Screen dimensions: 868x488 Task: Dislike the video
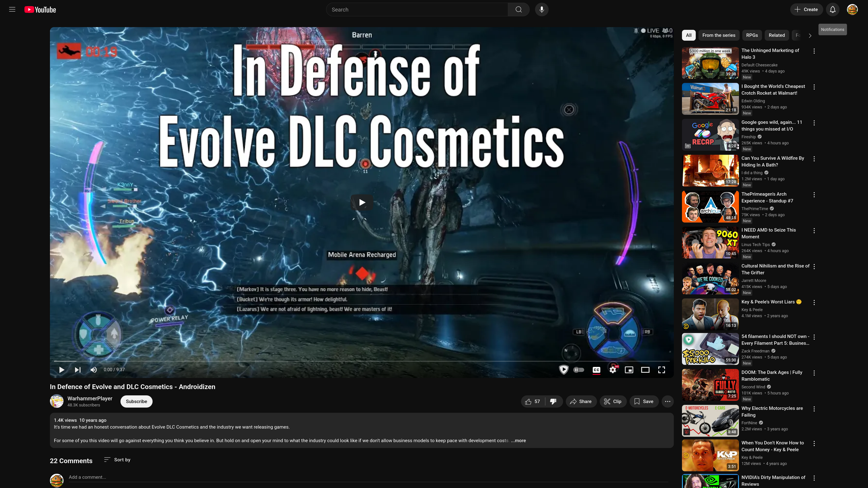[x=553, y=401]
